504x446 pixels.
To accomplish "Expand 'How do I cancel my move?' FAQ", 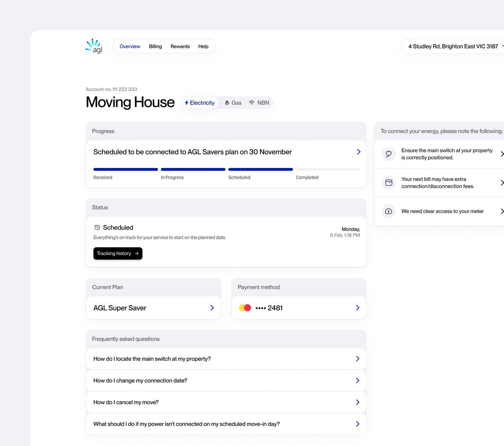I will (226, 402).
